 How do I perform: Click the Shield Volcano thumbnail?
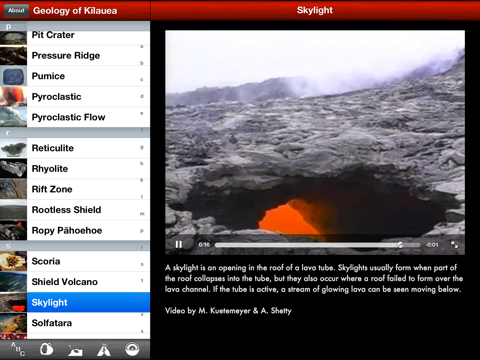13,282
